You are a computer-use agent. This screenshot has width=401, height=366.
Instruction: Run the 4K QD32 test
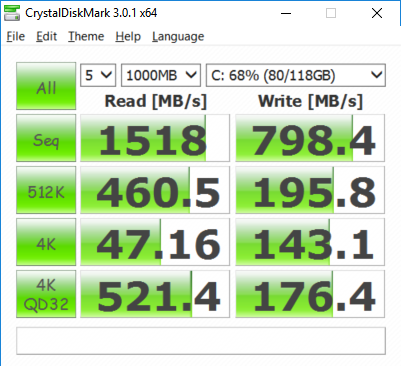(46, 294)
